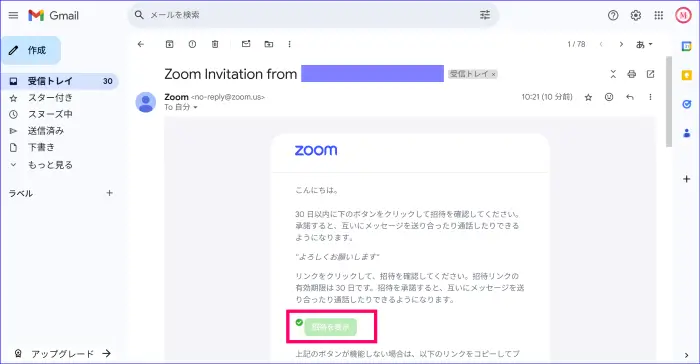Click the 招待を表示 button
Screen dimensions: 700x364
pyautogui.click(x=330, y=327)
